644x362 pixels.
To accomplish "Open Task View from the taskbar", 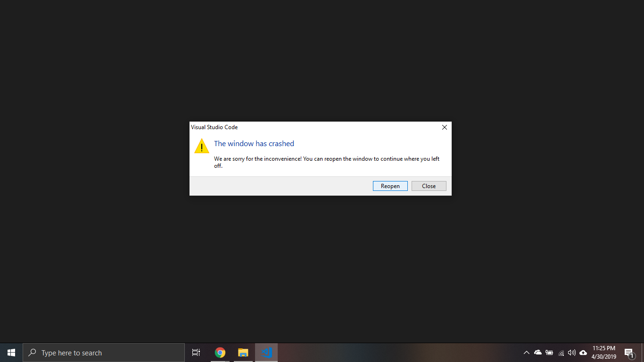I will pyautogui.click(x=196, y=353).
